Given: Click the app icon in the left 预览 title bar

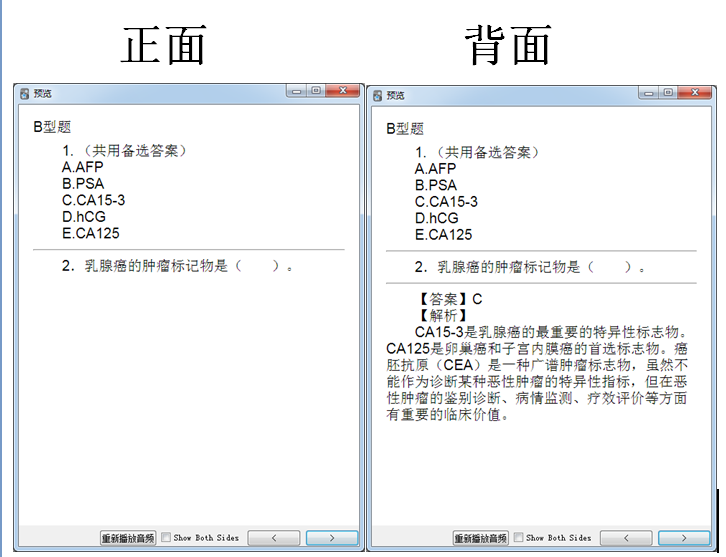Looking at the screenshot, I should pyautogui.click(x=25, y=94).
